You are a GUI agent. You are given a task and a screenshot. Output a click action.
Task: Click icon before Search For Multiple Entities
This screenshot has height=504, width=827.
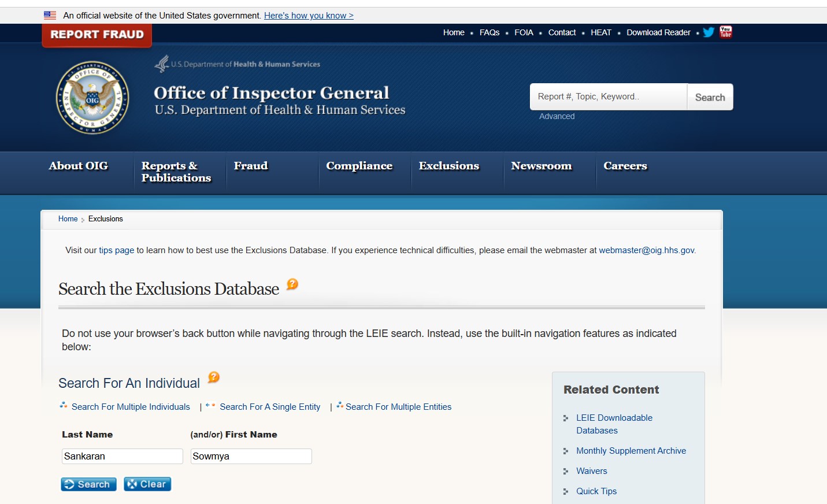340,405
